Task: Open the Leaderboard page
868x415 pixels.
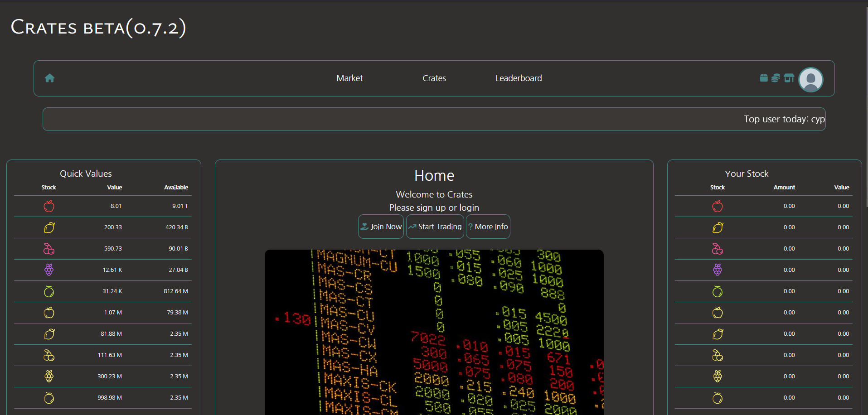Action: point(519,78)
